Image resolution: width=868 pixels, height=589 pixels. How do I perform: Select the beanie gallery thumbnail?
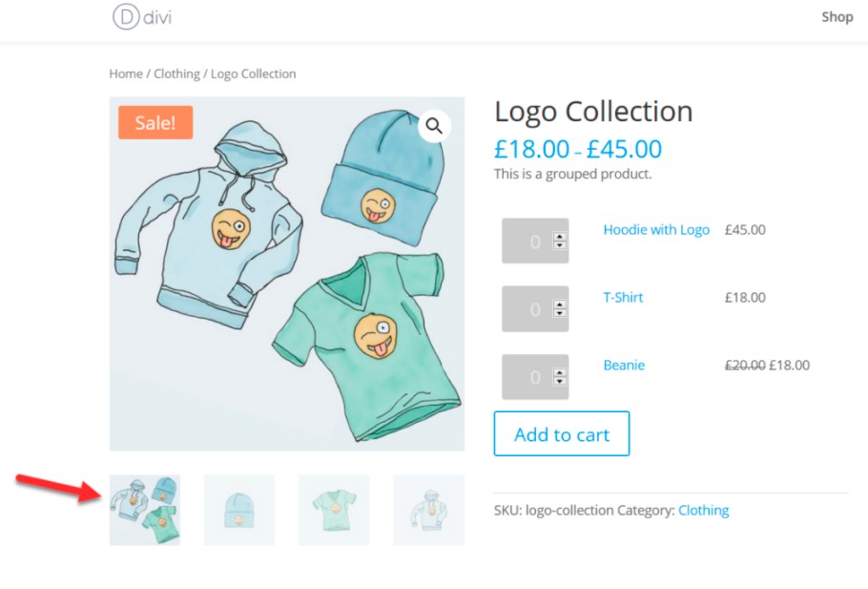click(239, 510)
